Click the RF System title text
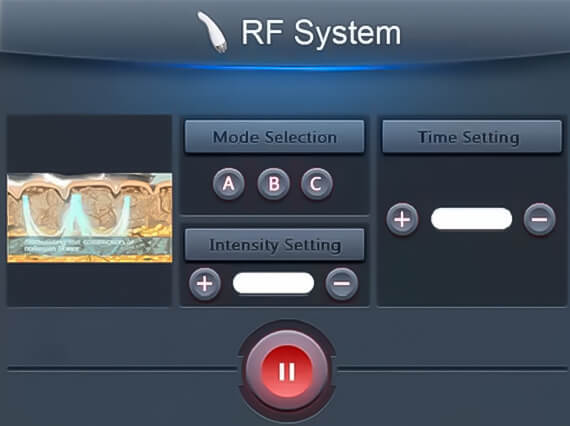 [x=321, y=33]
